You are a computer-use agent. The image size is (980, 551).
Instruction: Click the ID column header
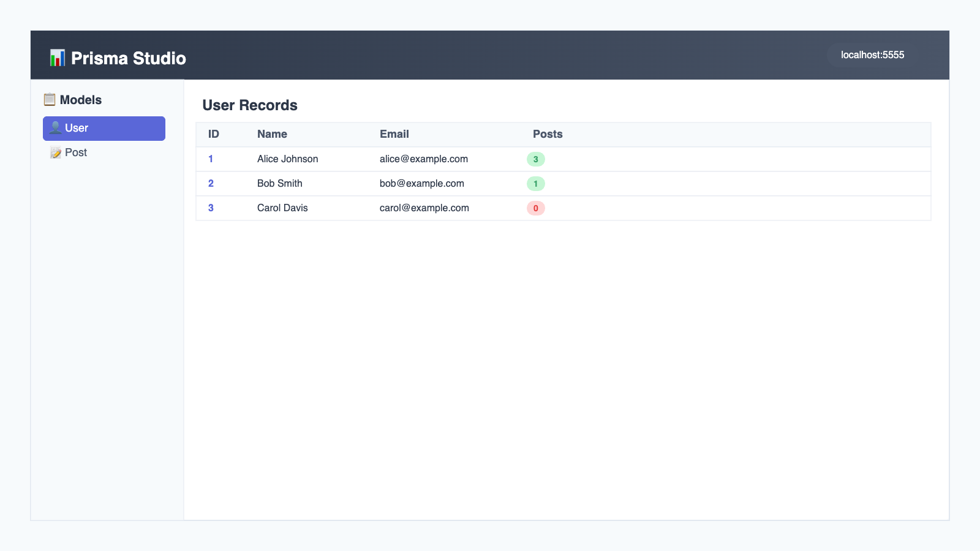pos(214,134)
